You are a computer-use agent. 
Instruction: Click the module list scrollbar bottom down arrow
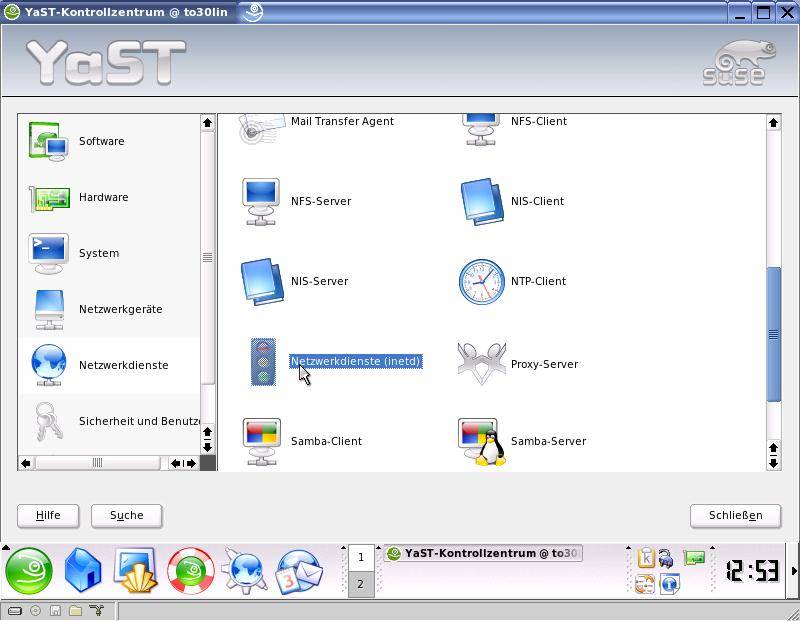[773, 463]
